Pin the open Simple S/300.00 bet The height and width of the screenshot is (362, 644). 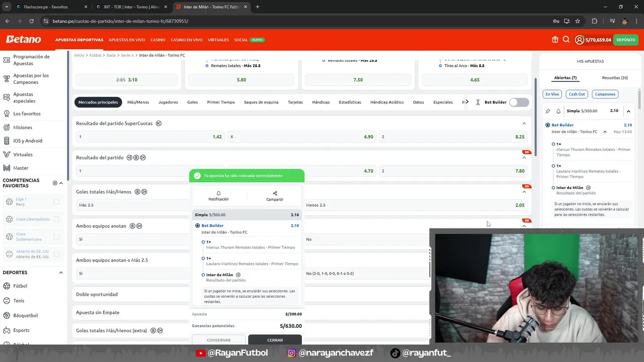point(548,111)
